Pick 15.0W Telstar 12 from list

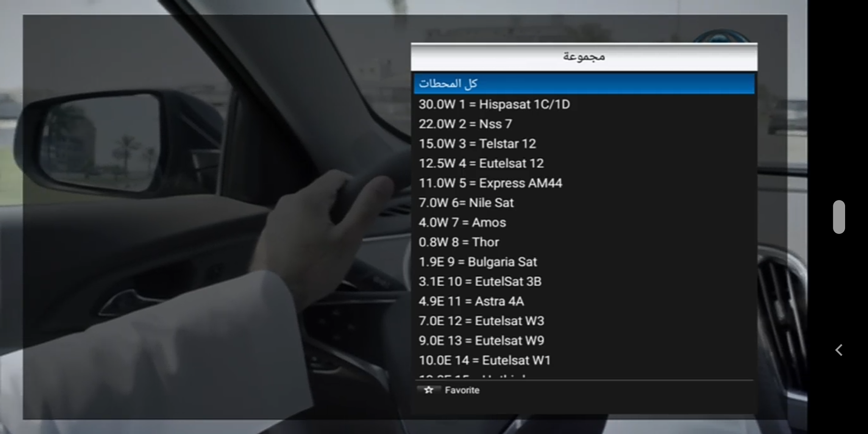coord(477,144)
